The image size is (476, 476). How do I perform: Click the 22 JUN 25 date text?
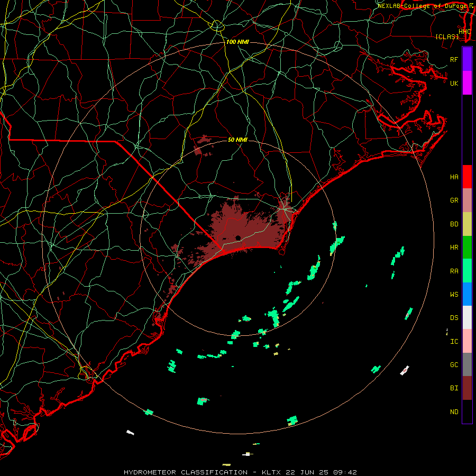click(x=307, y=472)
